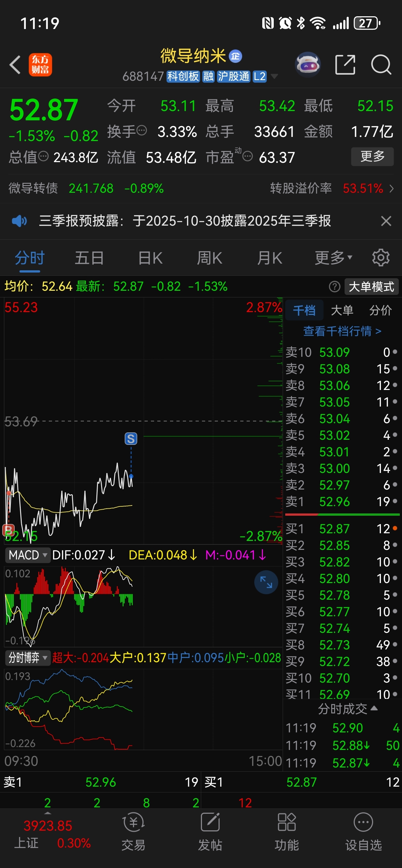This screenshot has width=402, height=868.
Task: Open 上证 3923.85 index bar
Action: pos(47,834)
